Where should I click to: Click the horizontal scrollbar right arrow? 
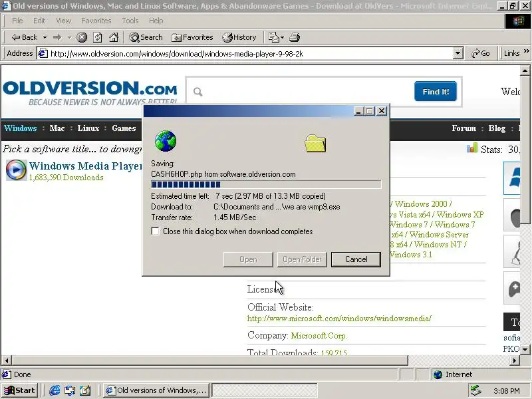coord(515,360)
